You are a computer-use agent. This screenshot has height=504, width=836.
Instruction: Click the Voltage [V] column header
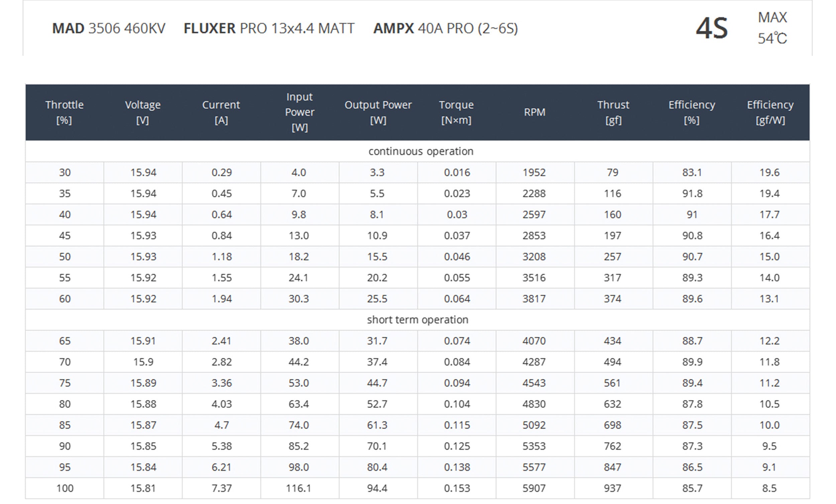(x=143, y=112)
